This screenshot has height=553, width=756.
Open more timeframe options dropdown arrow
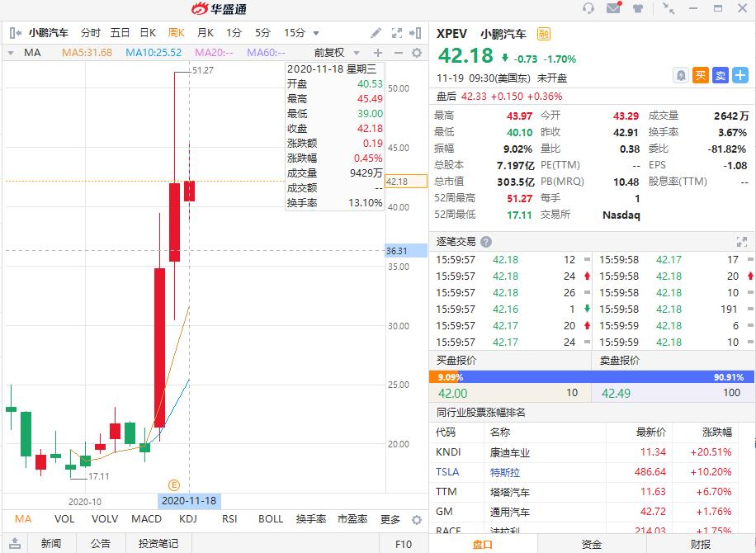[316, 33]
